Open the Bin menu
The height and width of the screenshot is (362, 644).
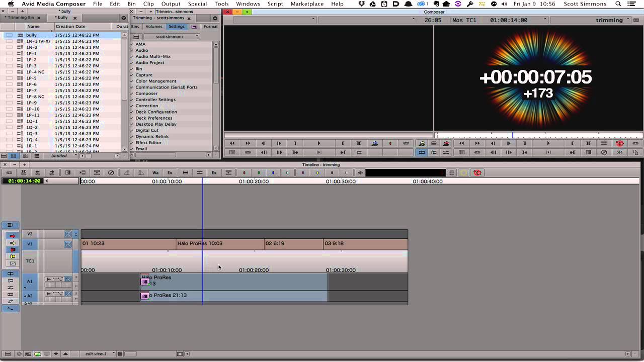coord(131,4)
